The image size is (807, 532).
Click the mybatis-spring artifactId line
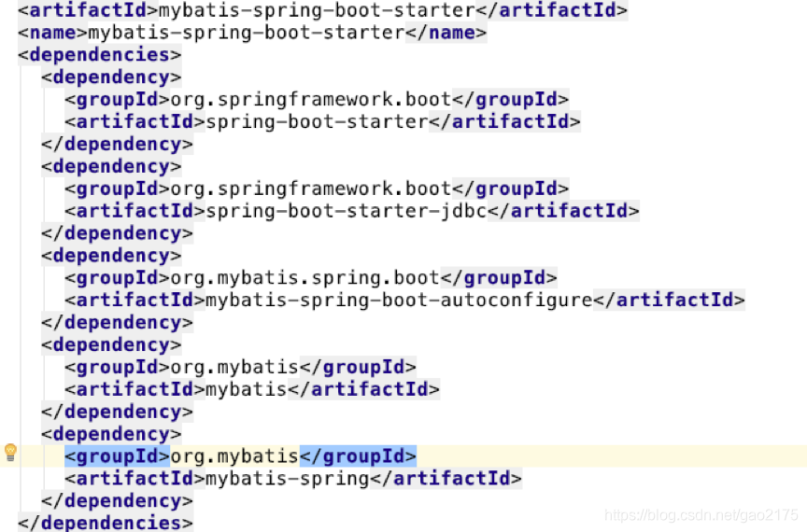[x=293, y=479]
